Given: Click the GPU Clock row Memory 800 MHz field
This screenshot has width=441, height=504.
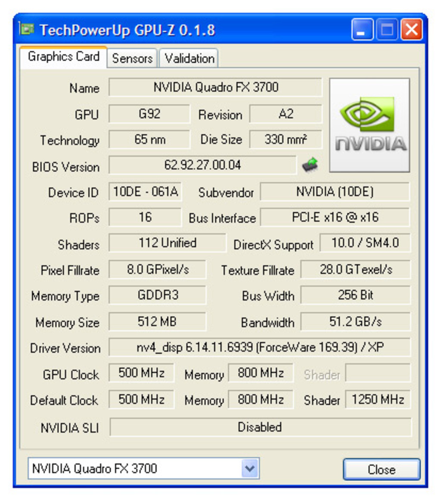Looking at the screenshot, I should pos(261,373).
